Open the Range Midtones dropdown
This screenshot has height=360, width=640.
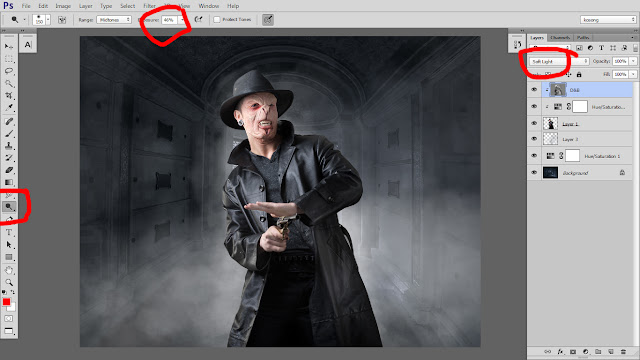114,20
